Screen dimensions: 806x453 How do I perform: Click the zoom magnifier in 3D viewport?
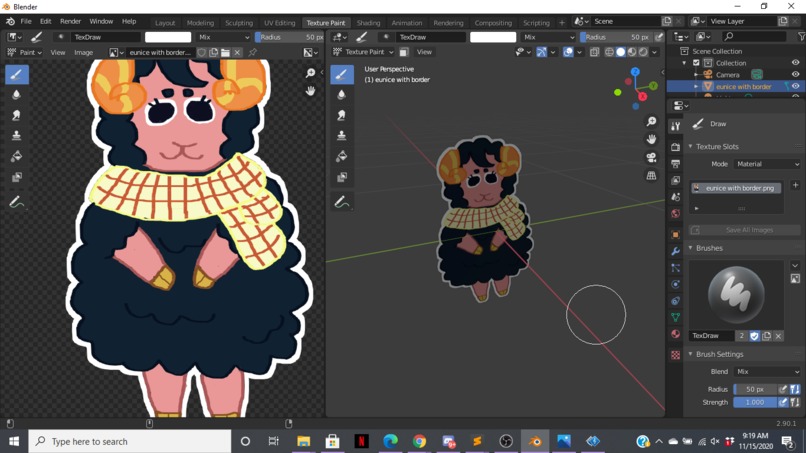coord(651,121)
